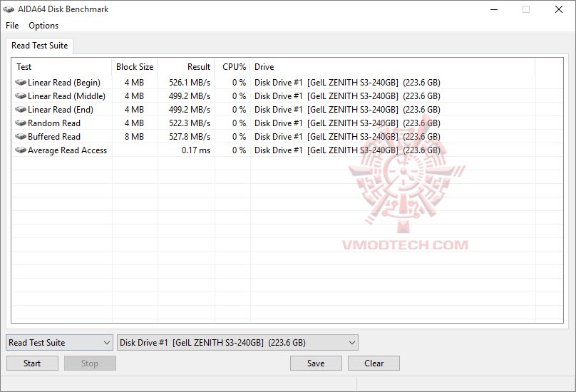576x392 pixels.
Task: Select the Random Read row label
Action: coord(54,123)
